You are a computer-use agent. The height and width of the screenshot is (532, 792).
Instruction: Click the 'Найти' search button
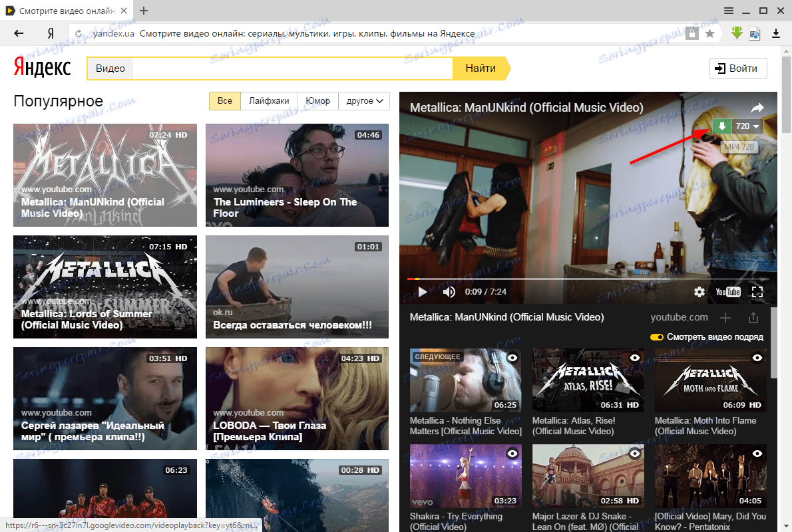[481, 68]
